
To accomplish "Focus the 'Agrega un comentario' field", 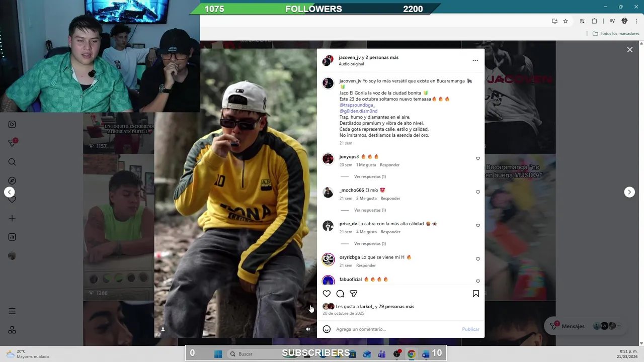I will (x=396, y=329).
